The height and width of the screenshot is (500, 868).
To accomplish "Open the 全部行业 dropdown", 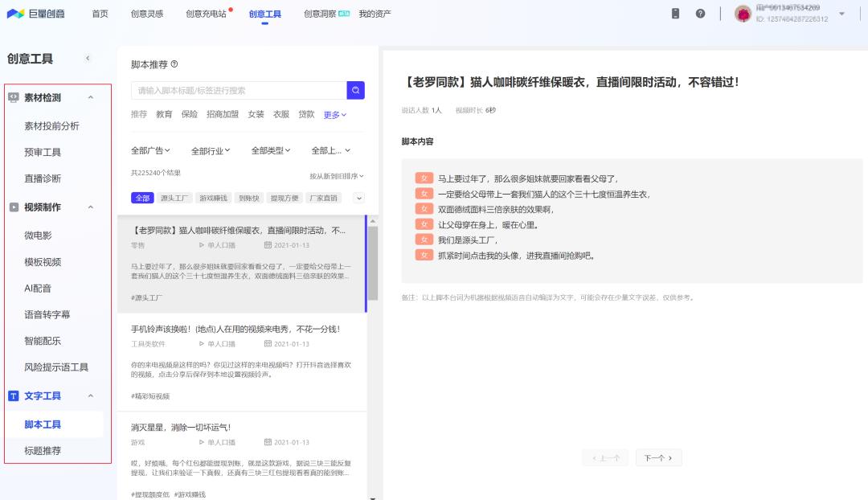I will point(210,150).
